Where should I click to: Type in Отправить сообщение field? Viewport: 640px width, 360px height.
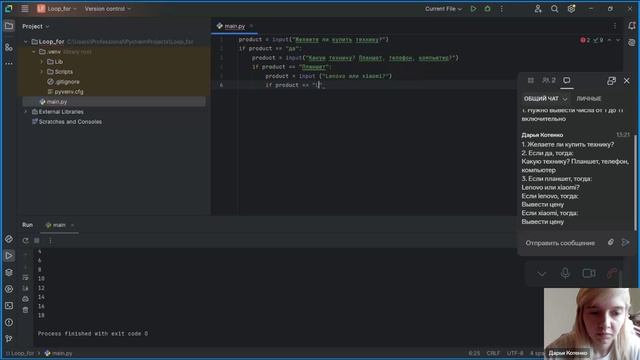(x=560, y=243)
